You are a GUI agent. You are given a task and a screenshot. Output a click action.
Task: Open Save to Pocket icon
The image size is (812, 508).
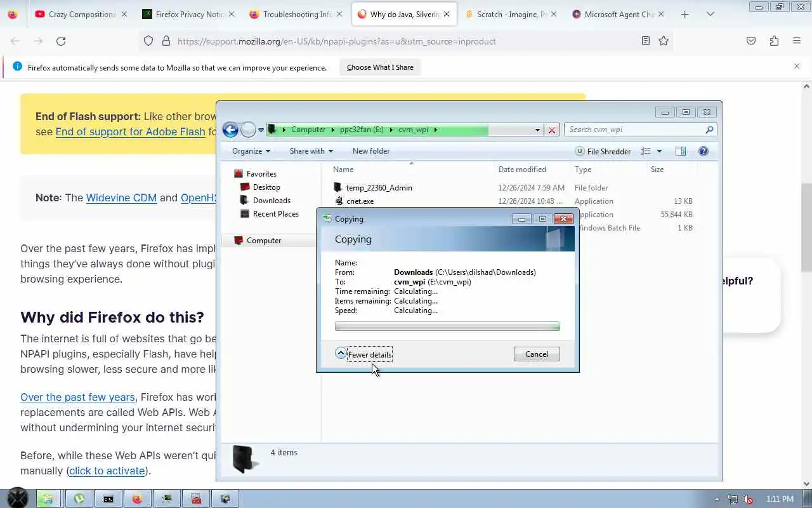751,41
